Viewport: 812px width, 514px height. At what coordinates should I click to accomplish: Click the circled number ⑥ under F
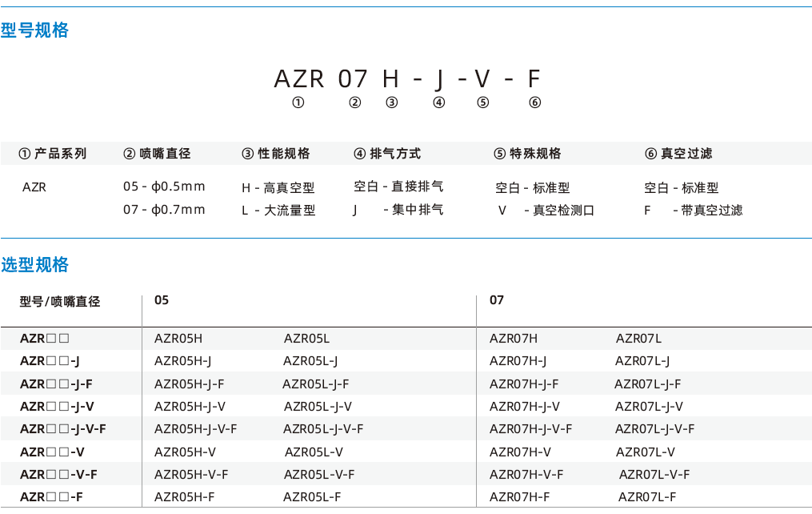(535, 102)
